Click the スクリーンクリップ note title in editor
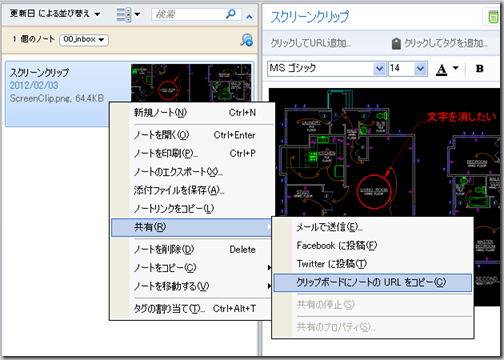 pyautogui.click(x=310, y=17)
